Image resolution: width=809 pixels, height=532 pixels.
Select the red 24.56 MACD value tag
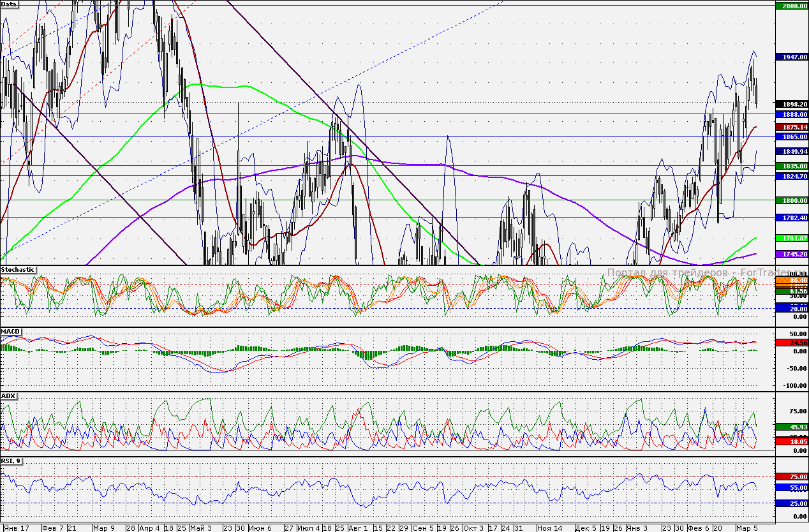pos(791,343)
